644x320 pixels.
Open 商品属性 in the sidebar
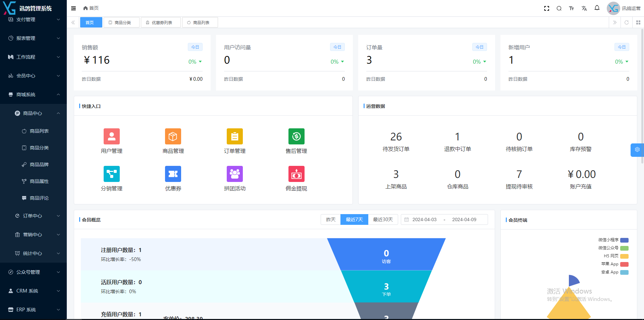click(34, 181)
